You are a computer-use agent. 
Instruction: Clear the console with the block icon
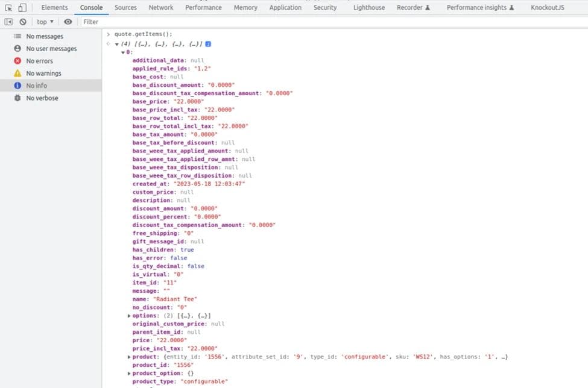[x=23, y=22]
